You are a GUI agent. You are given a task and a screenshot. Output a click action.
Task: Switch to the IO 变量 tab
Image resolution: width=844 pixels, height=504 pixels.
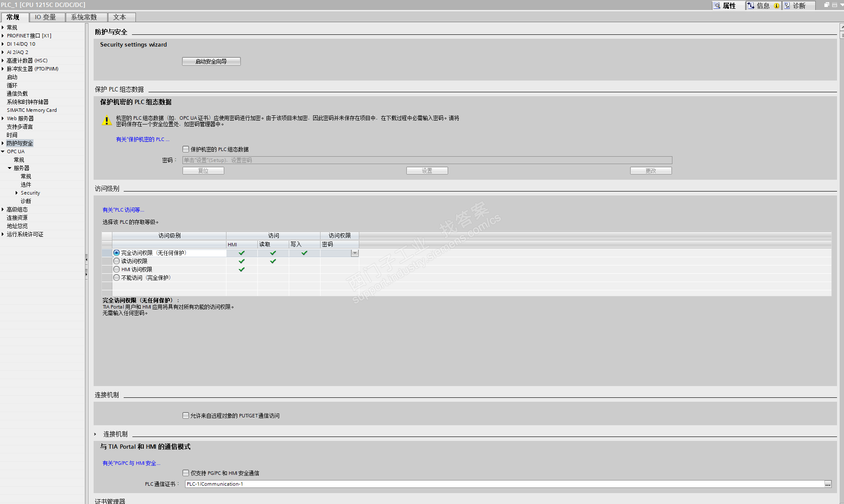pos(46,17)
